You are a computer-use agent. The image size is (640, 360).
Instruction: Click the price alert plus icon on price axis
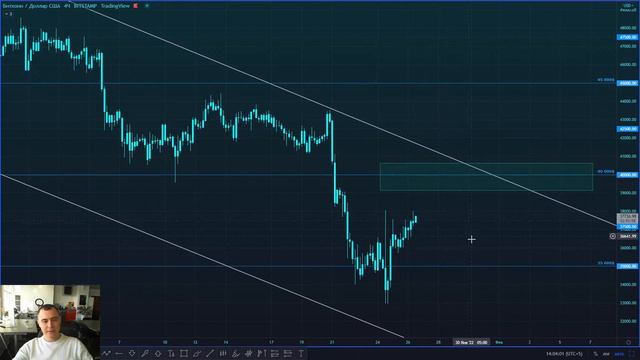(x=613, y=236)
